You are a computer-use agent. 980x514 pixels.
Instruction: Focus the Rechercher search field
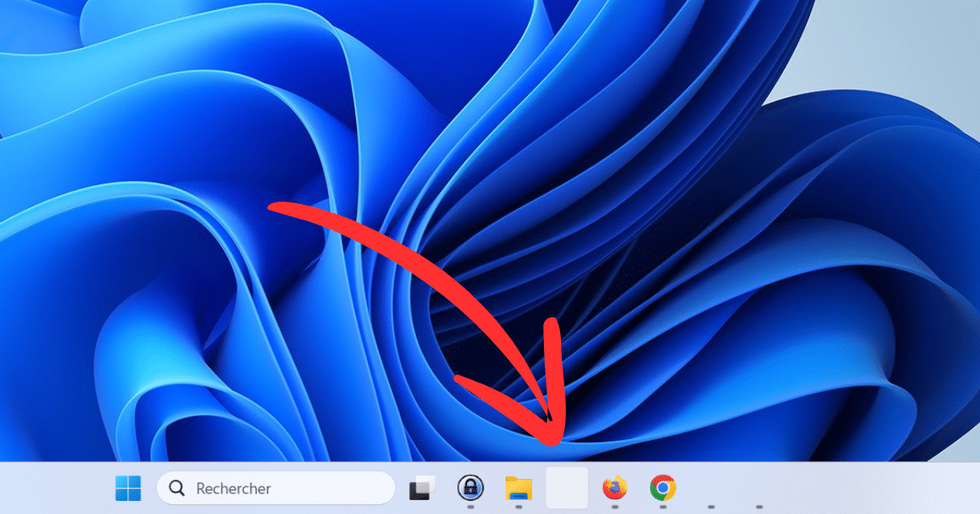286,488
